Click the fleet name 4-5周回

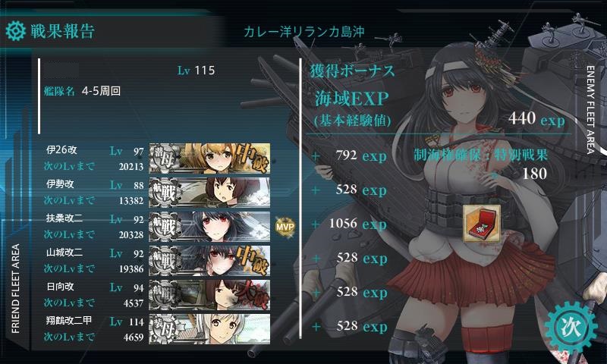click(101, 91)
